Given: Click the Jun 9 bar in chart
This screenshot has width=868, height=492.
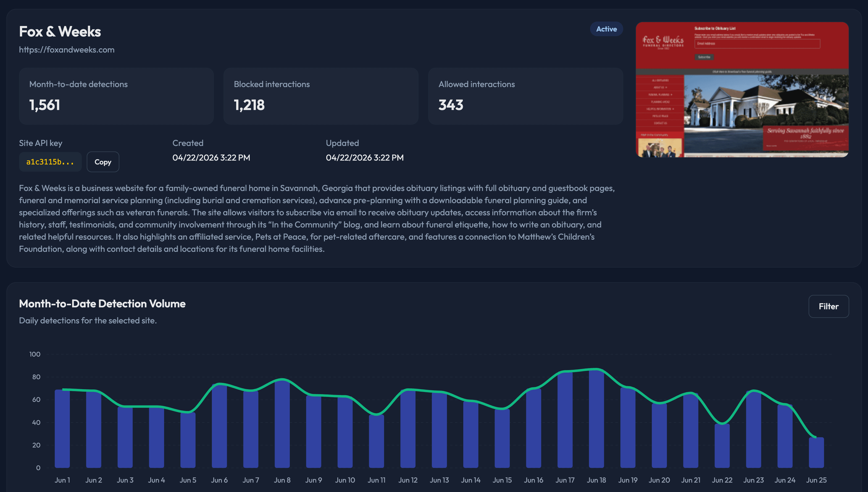Looking at the screenshot, I should 314,431.
